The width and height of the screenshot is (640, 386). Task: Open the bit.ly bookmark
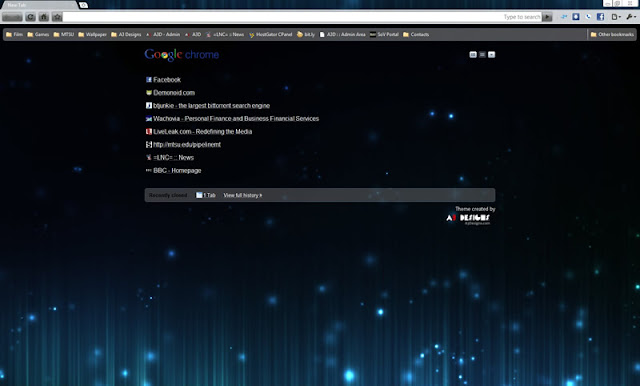tap(306, 34)
